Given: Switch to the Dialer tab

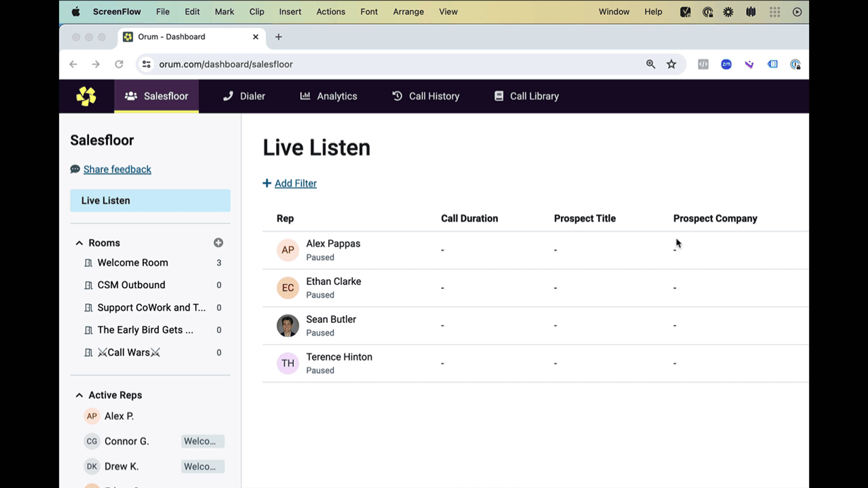Looking at the screenshot, I should pos(244,96).
